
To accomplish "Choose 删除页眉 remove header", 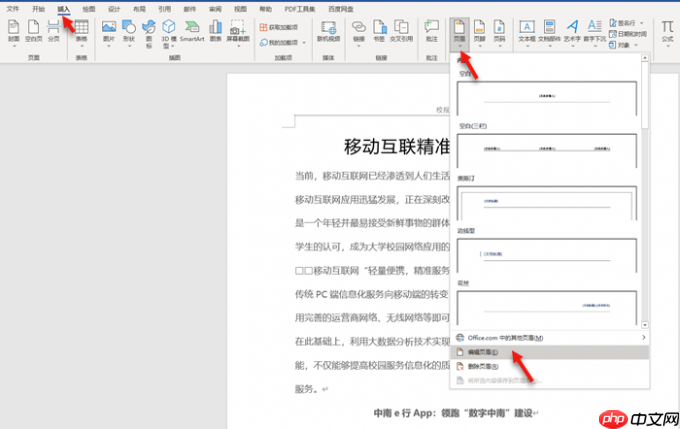I will 549,367.
